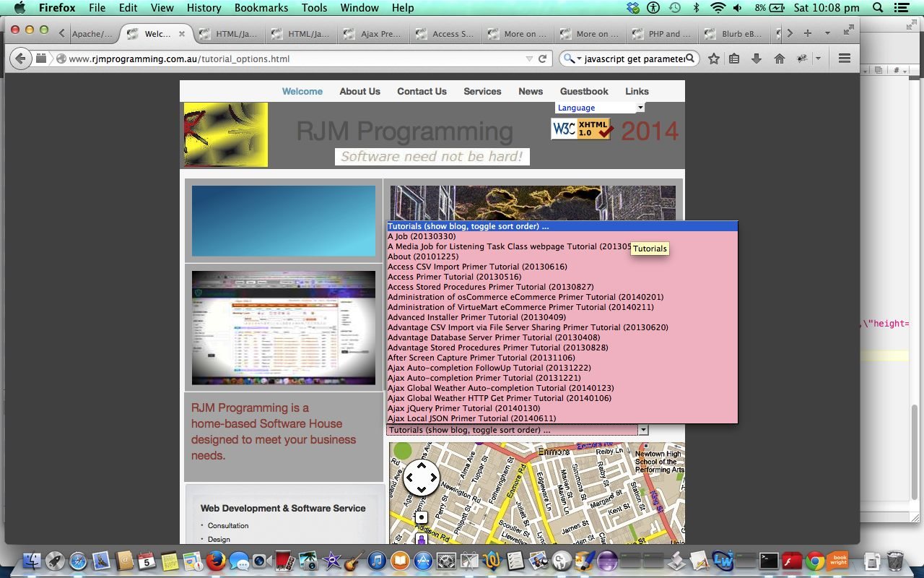Screen dimensions: 924x578
Task: Choose 'Advanced Installer Primer Tutorial (20130409)'
Action: coord(562,317)
